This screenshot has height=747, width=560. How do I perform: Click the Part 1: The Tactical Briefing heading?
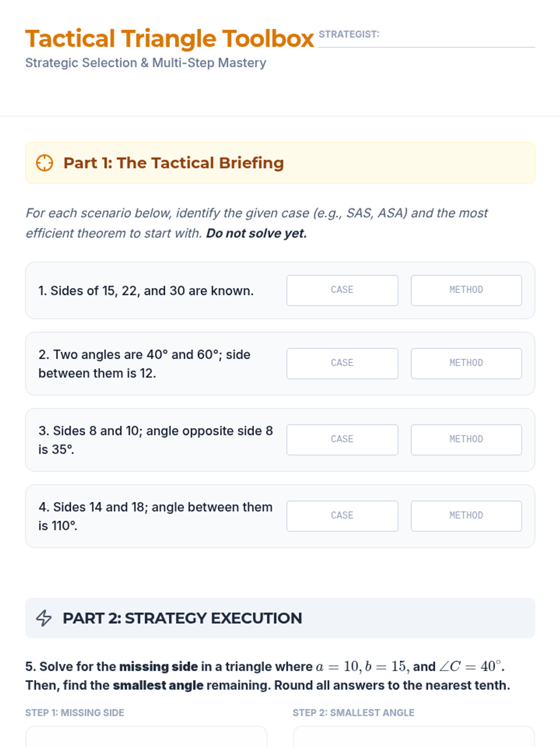174,163
